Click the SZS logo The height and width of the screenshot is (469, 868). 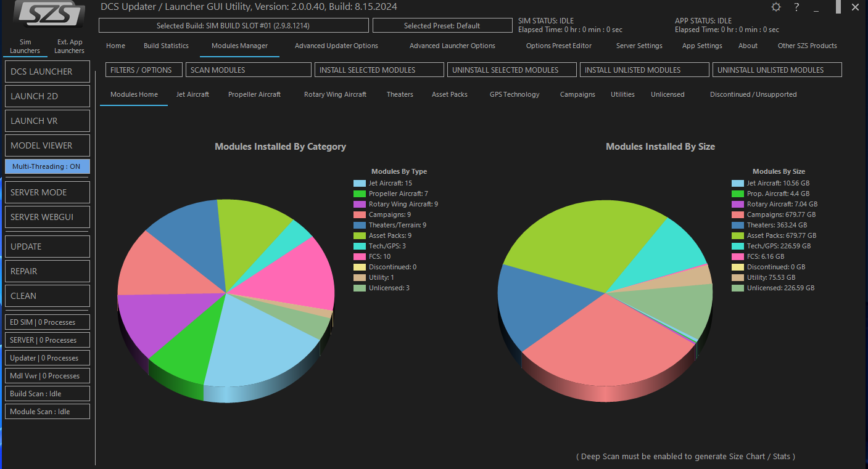tap(49, 15)
